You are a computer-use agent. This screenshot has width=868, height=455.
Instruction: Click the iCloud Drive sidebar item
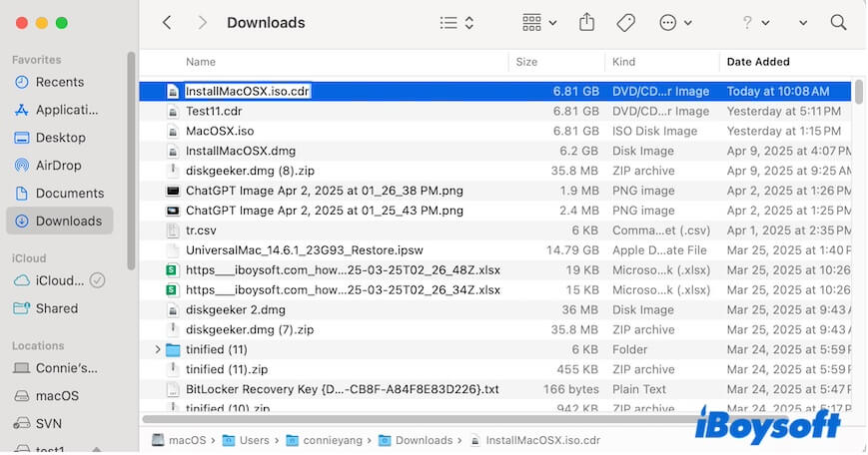pos(59,280)
